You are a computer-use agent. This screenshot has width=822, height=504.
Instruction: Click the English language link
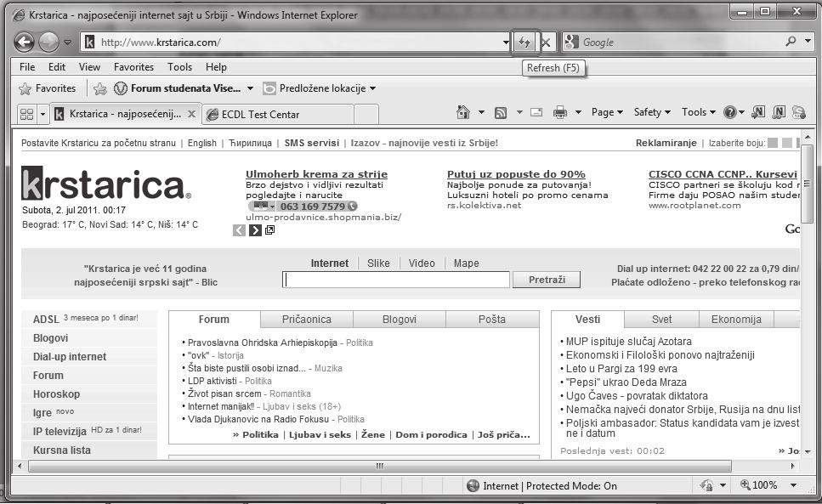[x=201, y=143]
